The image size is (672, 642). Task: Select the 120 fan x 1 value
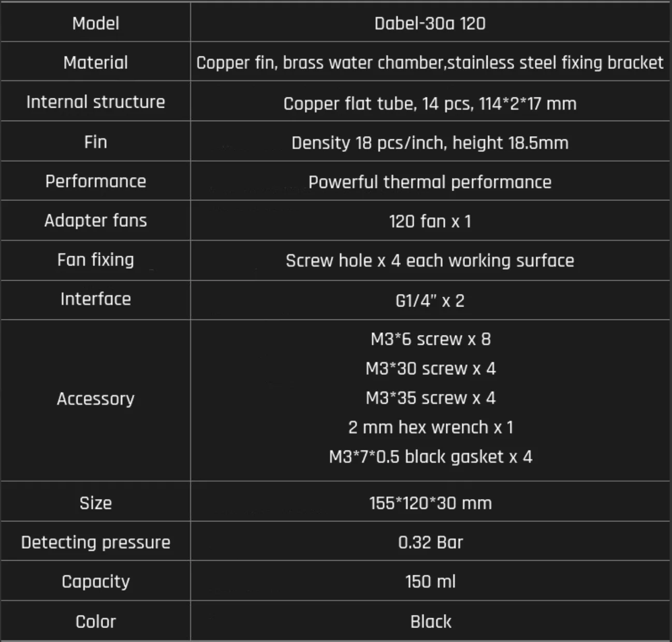tap(430, 221)
